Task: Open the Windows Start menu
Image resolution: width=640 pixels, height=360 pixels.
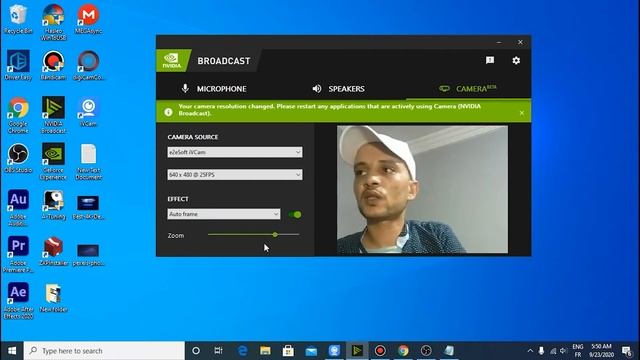Action: [x=12, y=351]
